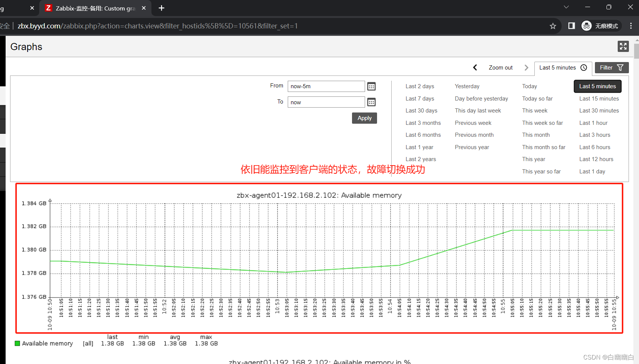Open the tab search dropdown chevron
This screenshot has height=364, width=639.
click(566, 7)
